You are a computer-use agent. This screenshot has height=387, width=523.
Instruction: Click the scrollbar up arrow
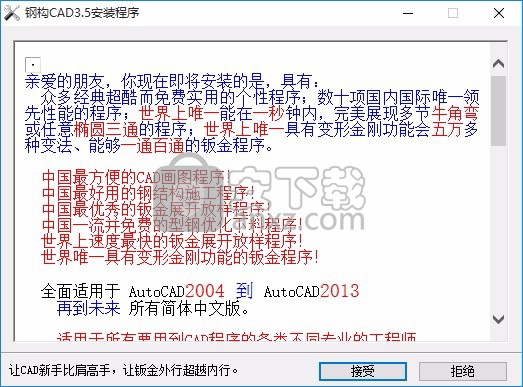coord(498,63)
